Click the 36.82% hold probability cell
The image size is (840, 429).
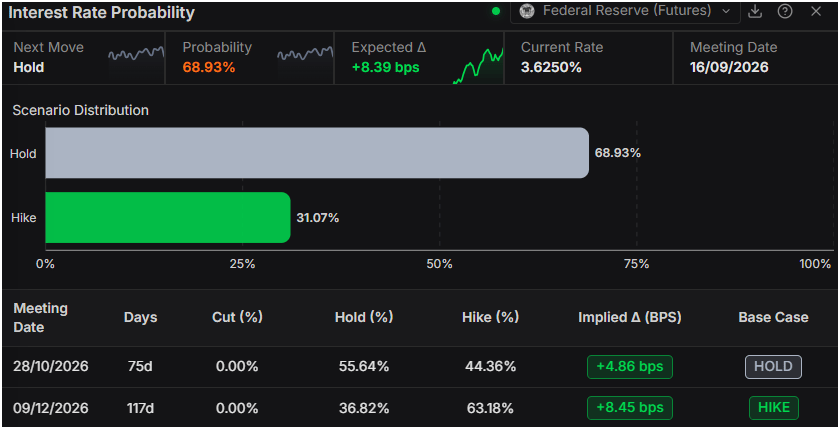364,408
